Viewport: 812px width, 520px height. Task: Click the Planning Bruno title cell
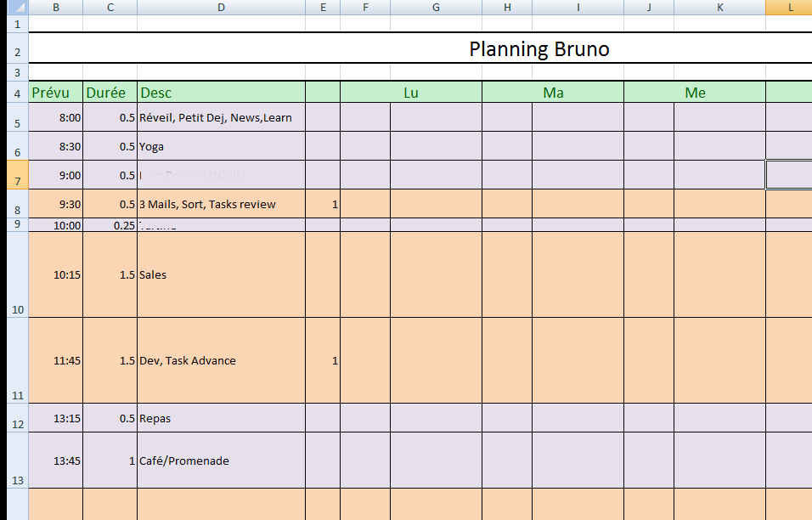(x=539, y=48)
